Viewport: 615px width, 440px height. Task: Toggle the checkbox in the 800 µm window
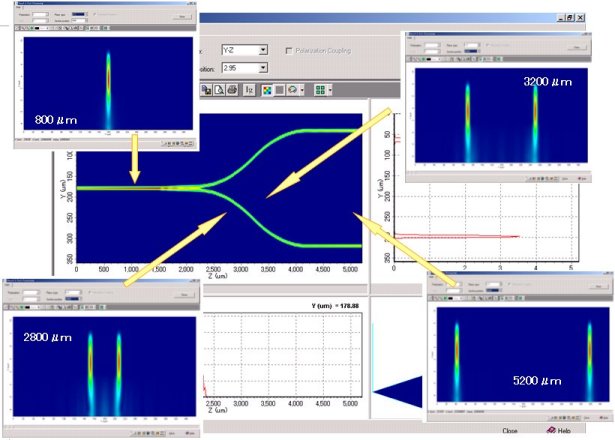click(x=93, y=15)
